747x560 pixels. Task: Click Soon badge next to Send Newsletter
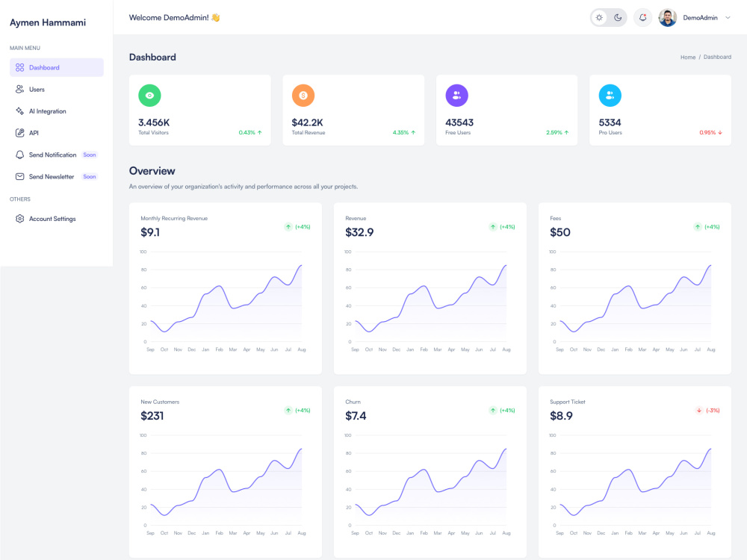point(90,177)
